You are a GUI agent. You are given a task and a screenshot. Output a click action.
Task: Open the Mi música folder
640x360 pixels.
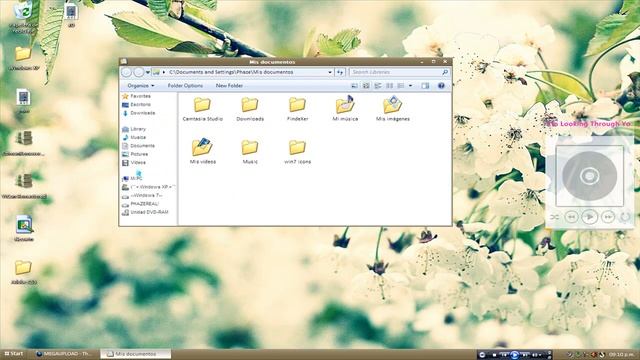[x=345, y=109]
